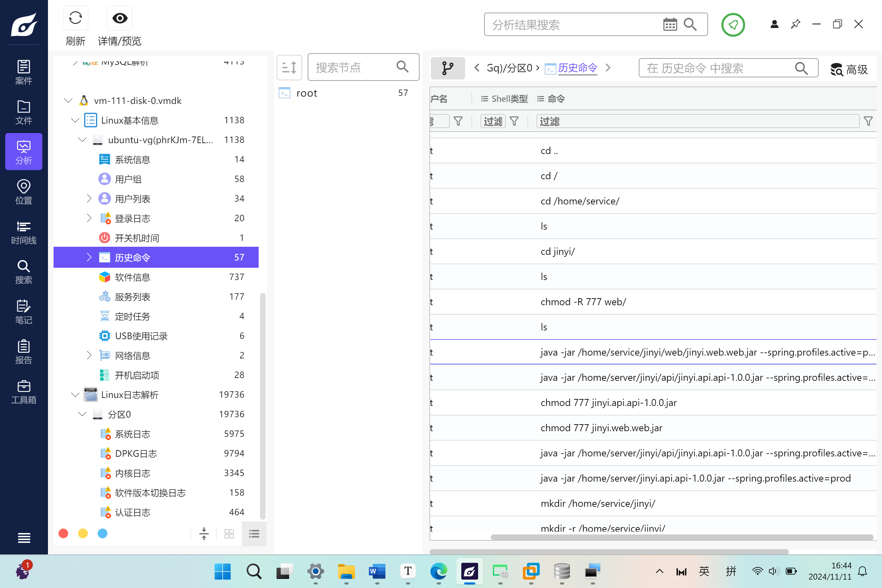
Task: Open the 时间线 sidebar section
Action: [x=24, y=232]
